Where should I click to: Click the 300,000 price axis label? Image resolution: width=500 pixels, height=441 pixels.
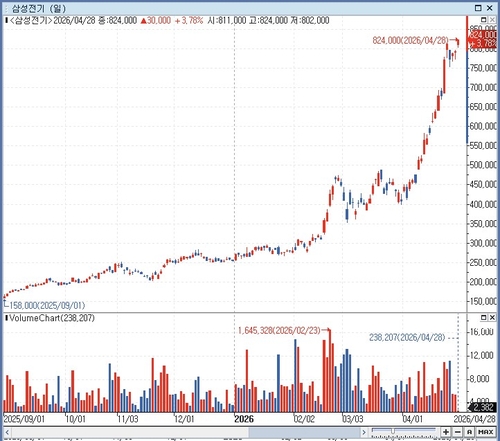[483, 243]
